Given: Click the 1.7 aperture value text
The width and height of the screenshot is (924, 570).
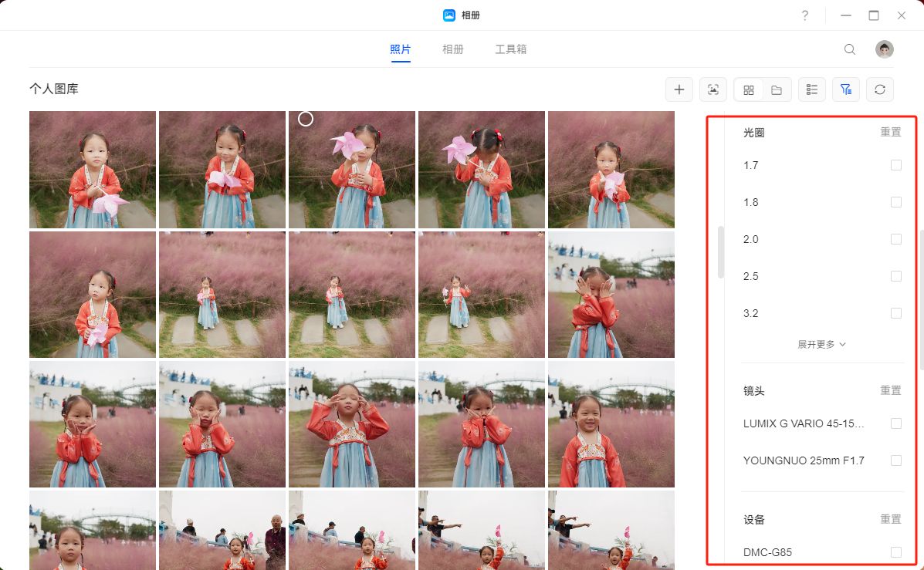Looking at the screenshot, I should tap(751, 166).
